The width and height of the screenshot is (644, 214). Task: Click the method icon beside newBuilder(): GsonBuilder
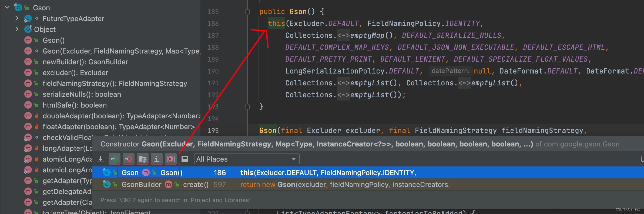coord(28,62)
